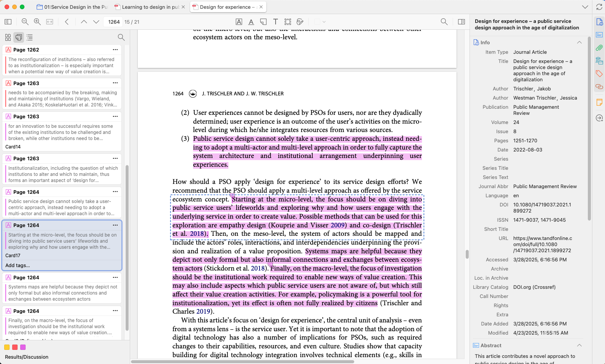Open Find in document search

[x=444, y=22]
